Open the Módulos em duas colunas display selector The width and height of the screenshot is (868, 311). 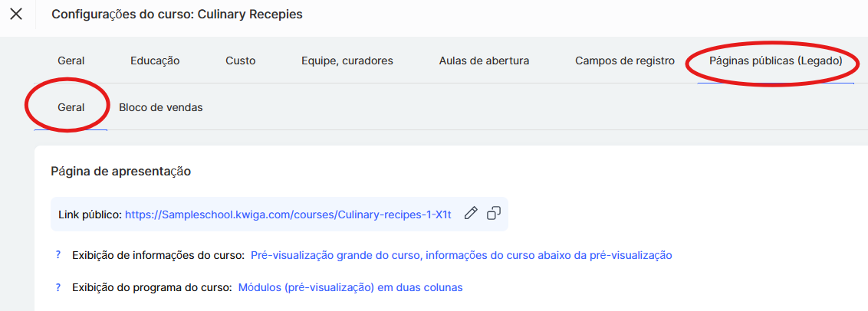click(350, 287)
